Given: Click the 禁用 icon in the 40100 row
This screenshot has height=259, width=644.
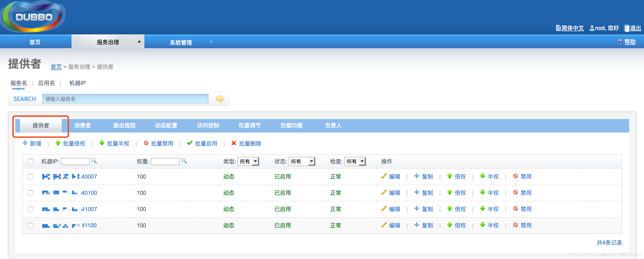Looking at the screenshot, I should click(515, 192).
